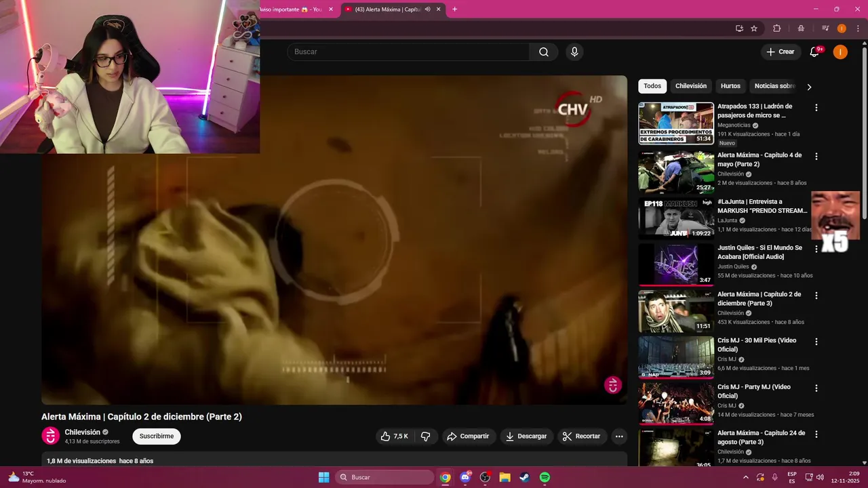
Task: Mute the Alerta Máxima tab audio
Action: coord(427,9)
